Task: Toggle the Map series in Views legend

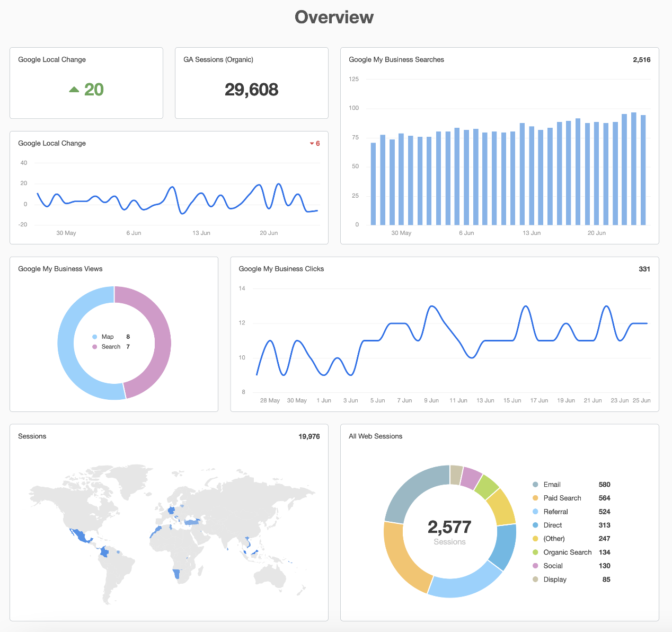Action: 107,337
